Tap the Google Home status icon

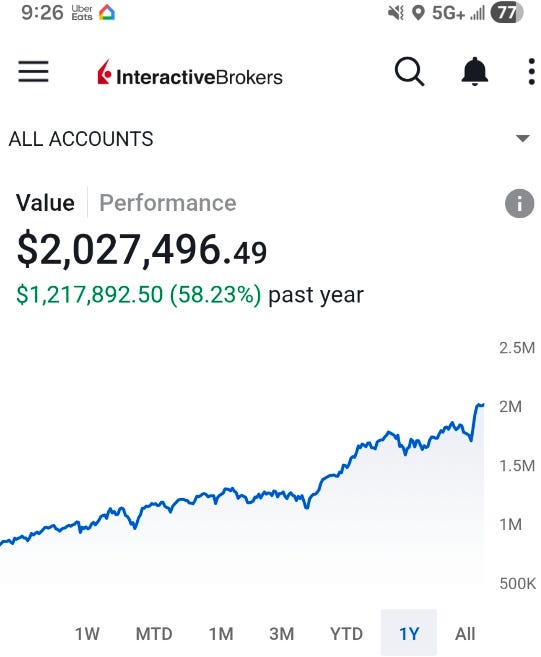coord(107,13)
